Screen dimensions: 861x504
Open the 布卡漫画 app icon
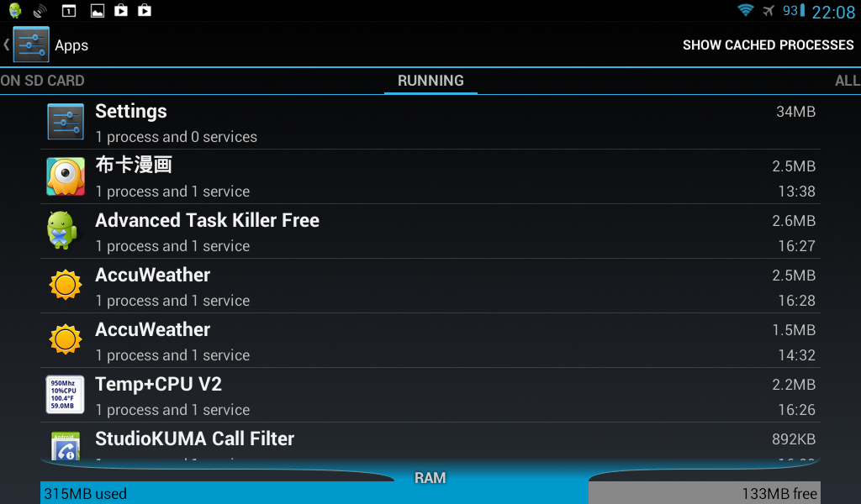pyautogui.click(x=66, y=176)
